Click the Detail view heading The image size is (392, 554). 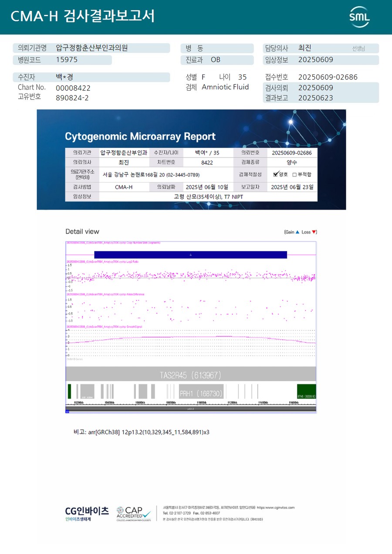[82, 231]
